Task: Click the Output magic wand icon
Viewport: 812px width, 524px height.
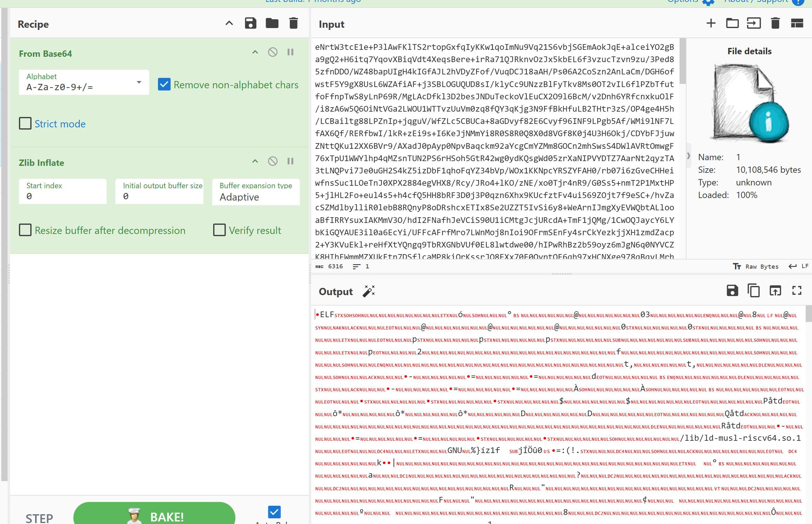Action: click(369, 291)
